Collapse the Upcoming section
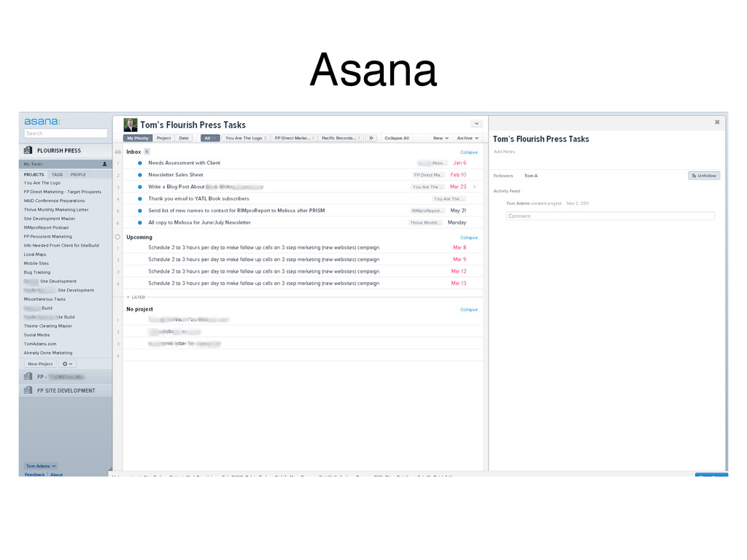 coord(469,238)
